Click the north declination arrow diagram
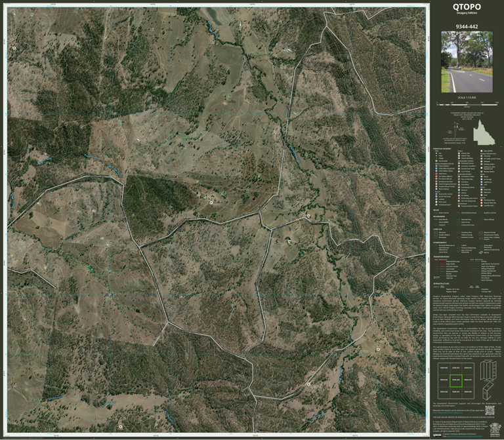This screenshot has height=440, width=504. [457, 129]
